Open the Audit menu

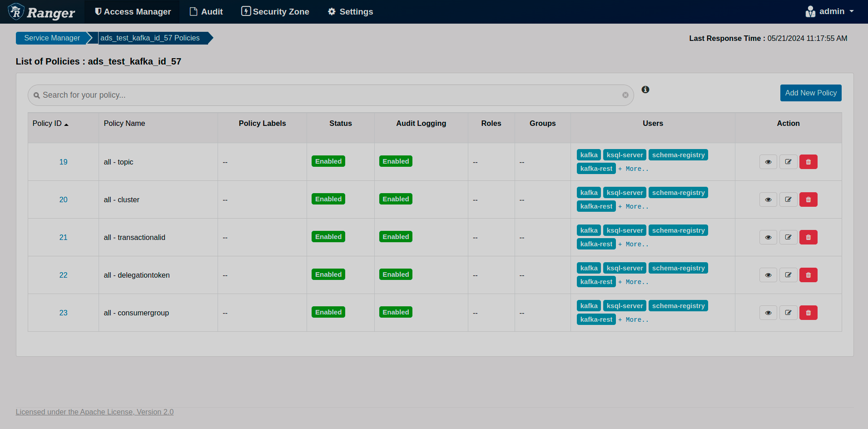(206, 12)
